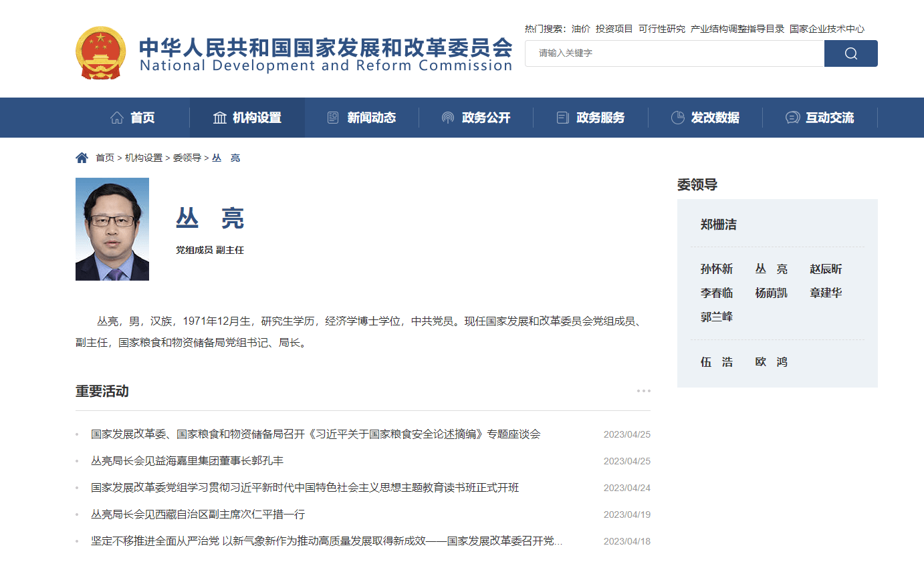
Task: Open leader 李春临 in sidebar
Action: (717, 293)
